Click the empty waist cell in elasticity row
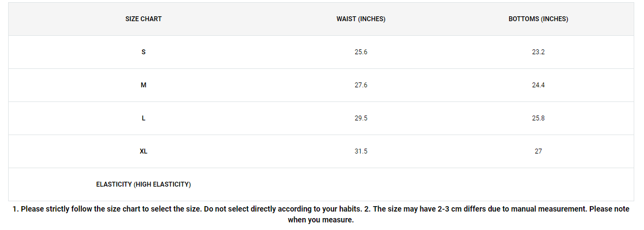Image resolution: width=644 pixels, height=230 pixels. click(x=361, y=184)
